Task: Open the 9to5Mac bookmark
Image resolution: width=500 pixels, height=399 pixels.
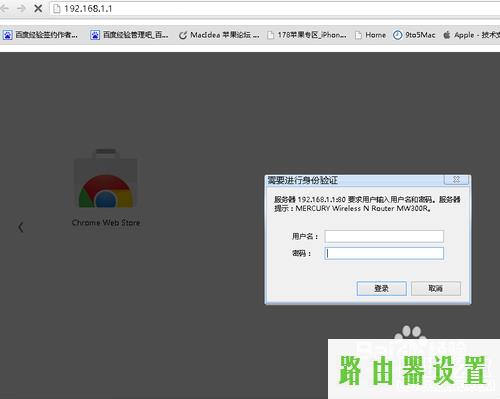Action: (x=414, y=35)
